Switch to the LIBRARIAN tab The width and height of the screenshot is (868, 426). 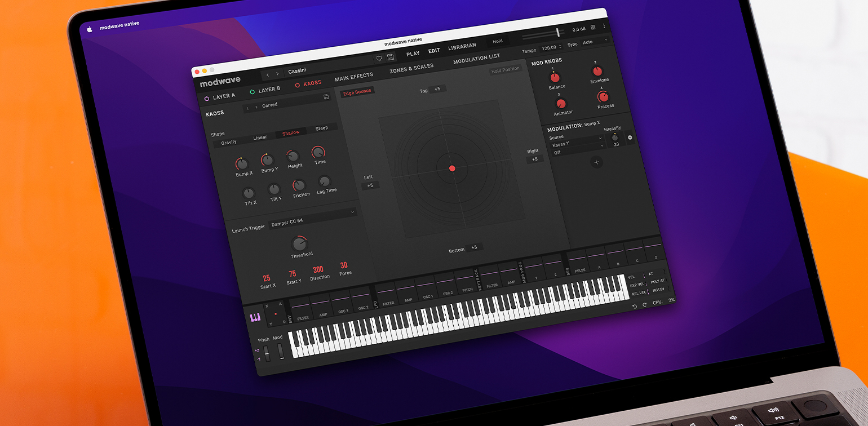click(462, 46)
